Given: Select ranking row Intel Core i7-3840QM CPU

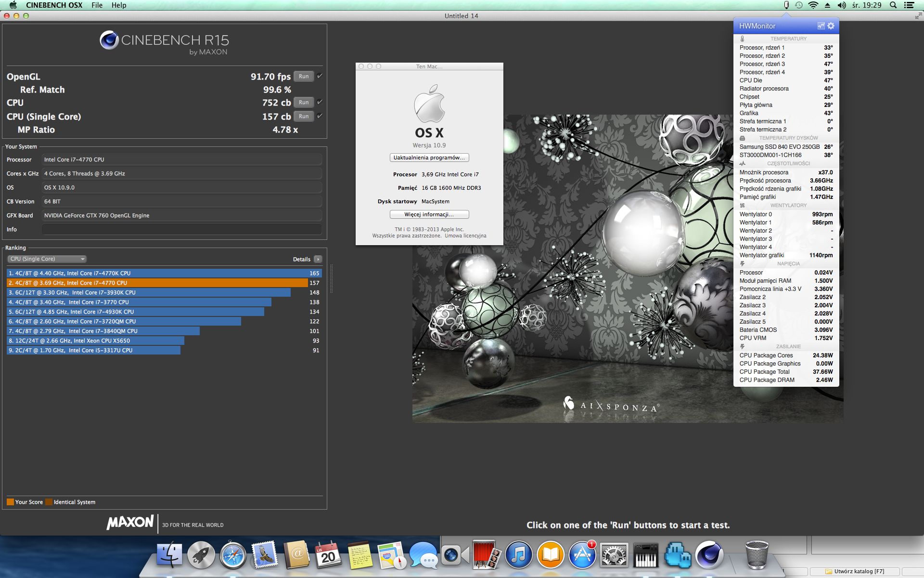Looking at the screenshot, I should point(164,331).
